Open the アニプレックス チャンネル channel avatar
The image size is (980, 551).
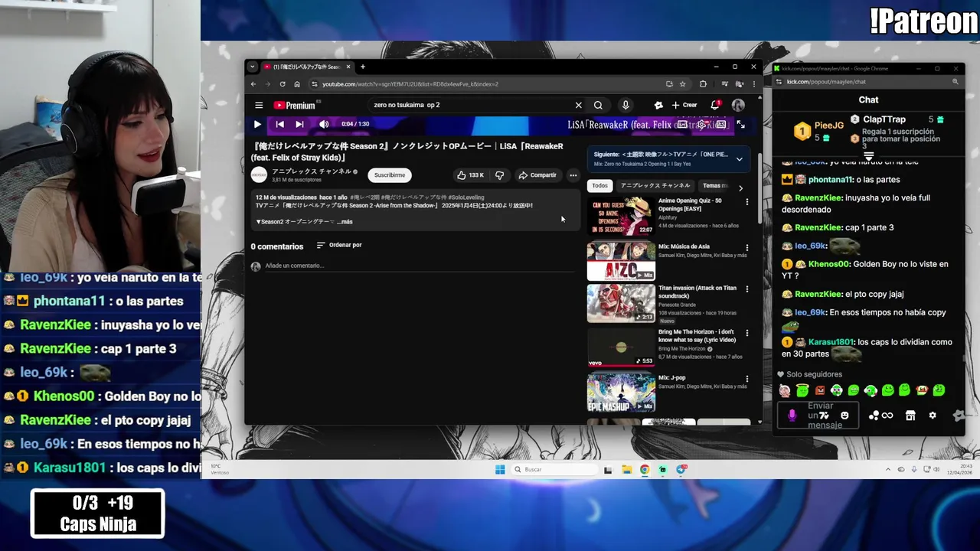point(259,175)
